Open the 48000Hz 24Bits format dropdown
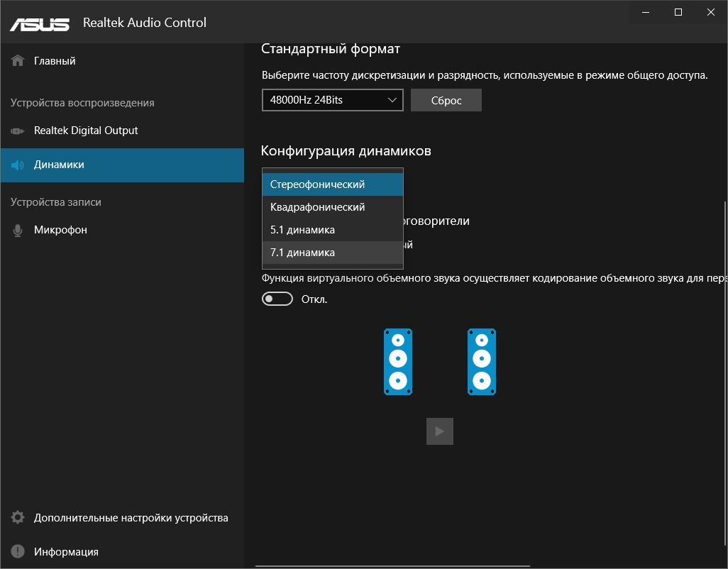Viewport: 728px width, 569px height. coord(332,100)
